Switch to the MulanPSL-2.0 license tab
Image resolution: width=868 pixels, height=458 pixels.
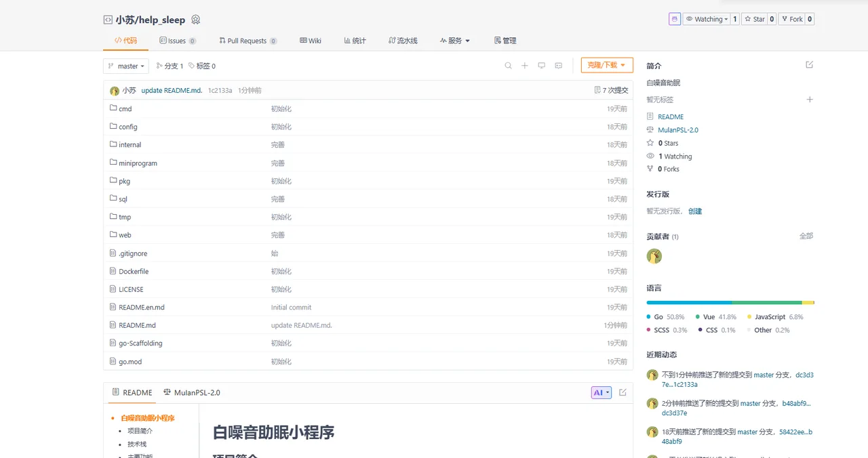[192, 392]
